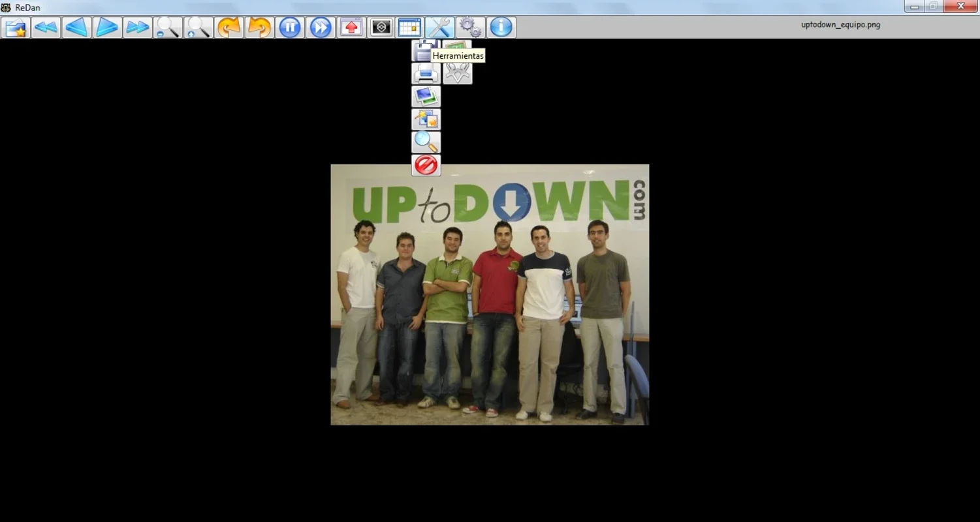Viewport: 980px width, 522px height.
Task: Click the stacked pictures tool icon
Action: 426,97
